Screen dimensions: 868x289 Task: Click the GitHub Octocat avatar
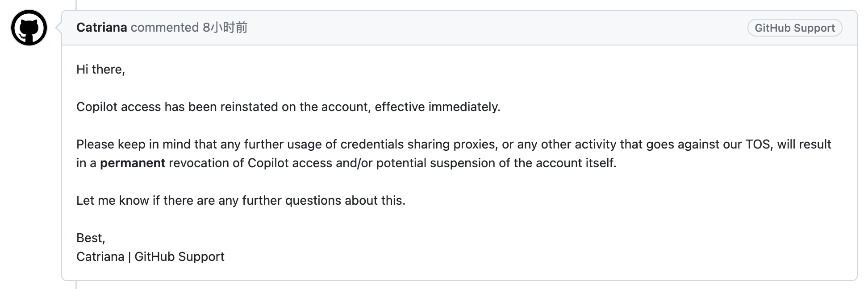pyautogui.click(x=29, y=28)
